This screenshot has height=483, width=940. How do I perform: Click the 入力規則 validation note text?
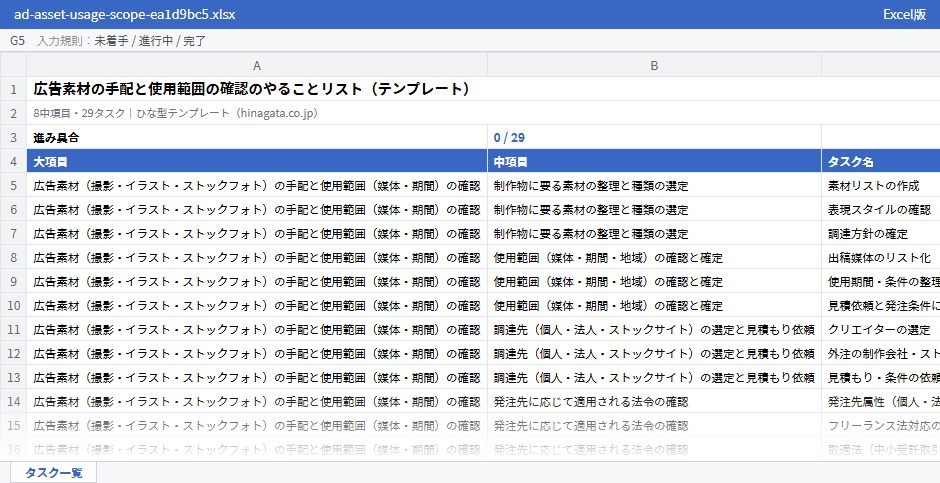(x=122, y=41)
